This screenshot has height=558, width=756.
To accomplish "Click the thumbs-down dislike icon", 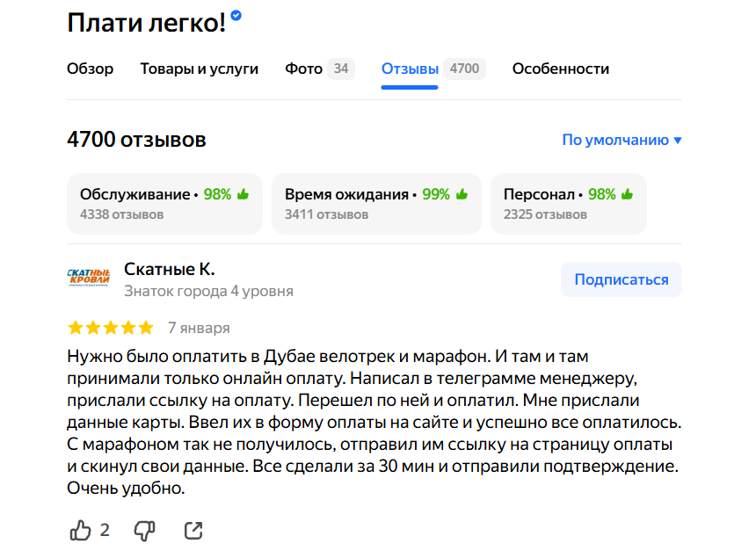I will pos(144,530).
